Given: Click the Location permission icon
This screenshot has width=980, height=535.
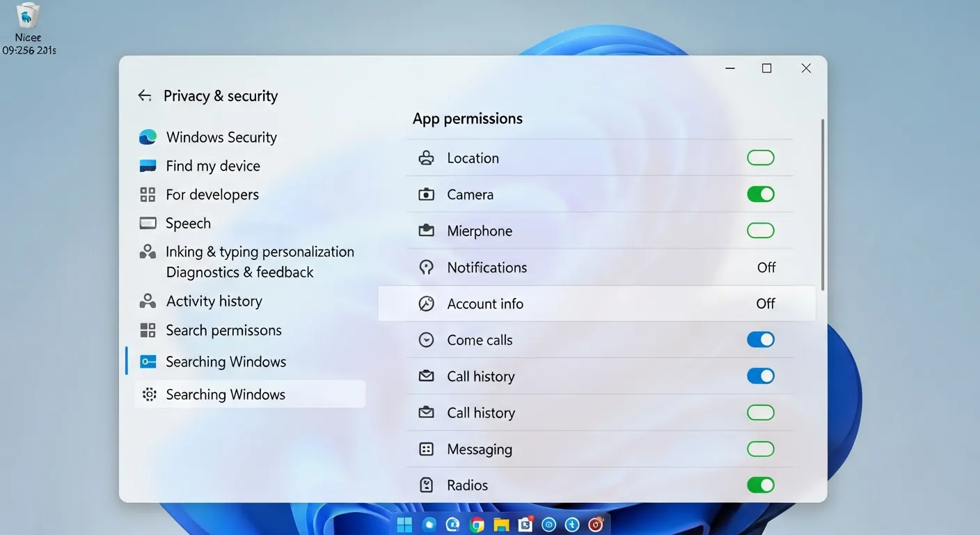Looking at the screenshot, I should (x=426, y=158).
